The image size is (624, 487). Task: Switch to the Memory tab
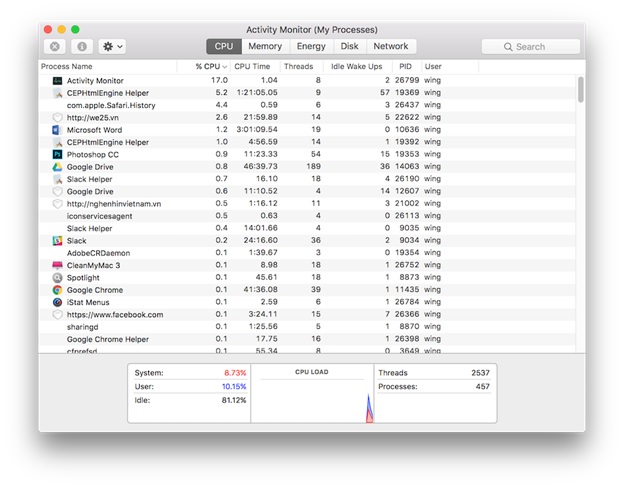pos(265,46)
